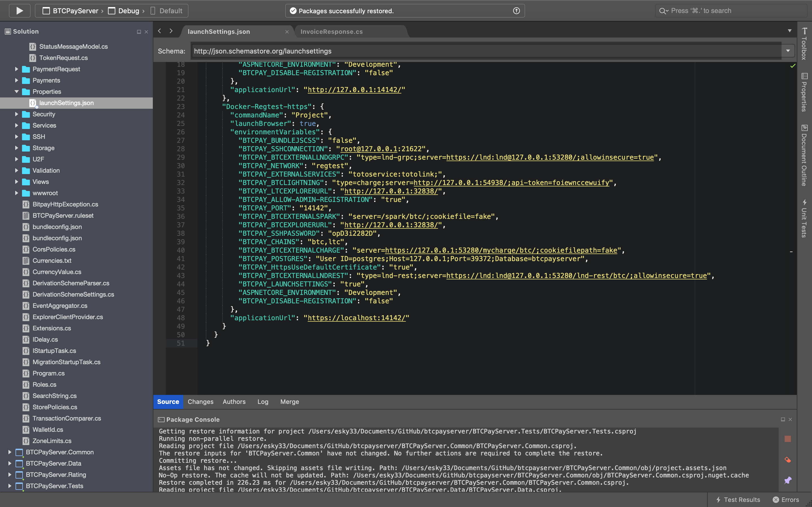The image size is (812, 507).
Task: Open the Document Outline panel
Action: tap(805, 156)
